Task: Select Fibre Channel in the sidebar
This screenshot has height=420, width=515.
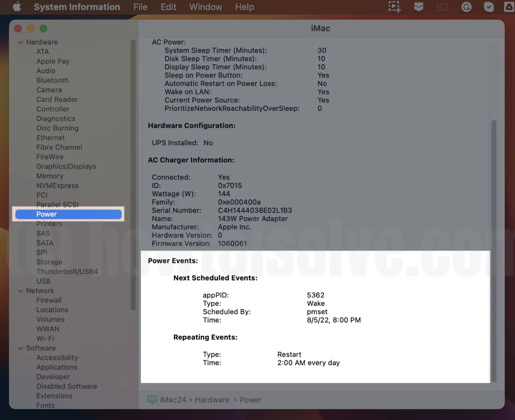Action: pyautogui.click(x=59, y=147)
